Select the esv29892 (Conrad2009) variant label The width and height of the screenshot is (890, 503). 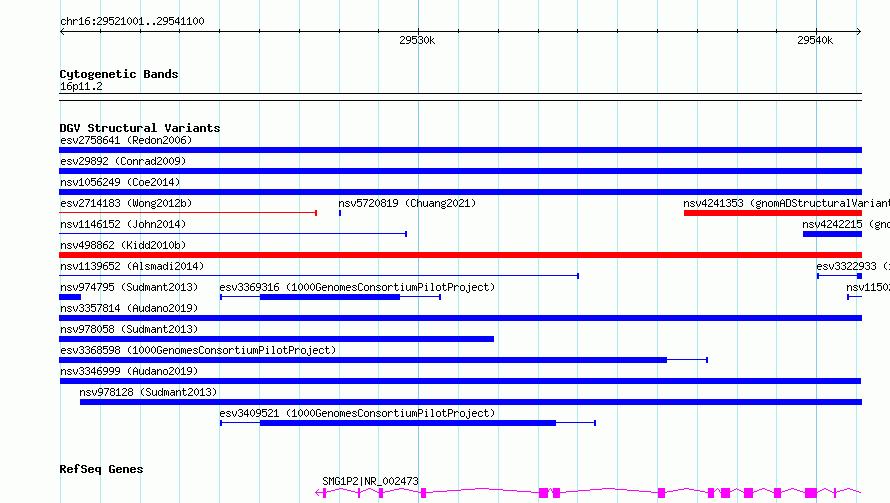[123, 161]
